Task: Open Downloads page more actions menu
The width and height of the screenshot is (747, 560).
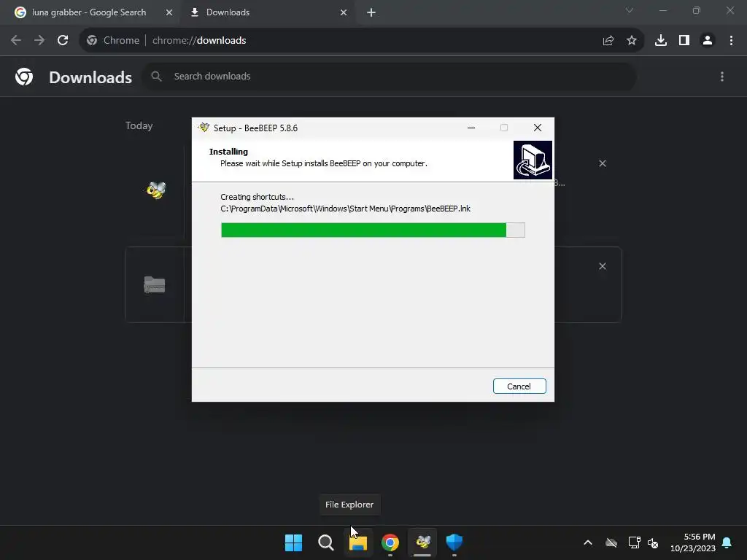Action: pyautogui.click(x=722, y=77)
